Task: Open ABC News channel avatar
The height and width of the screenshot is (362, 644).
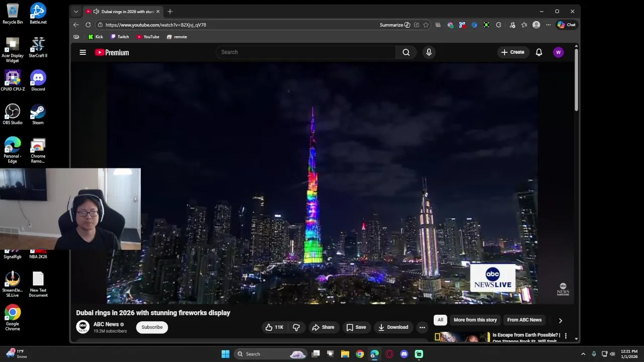Action: point(83,327)
